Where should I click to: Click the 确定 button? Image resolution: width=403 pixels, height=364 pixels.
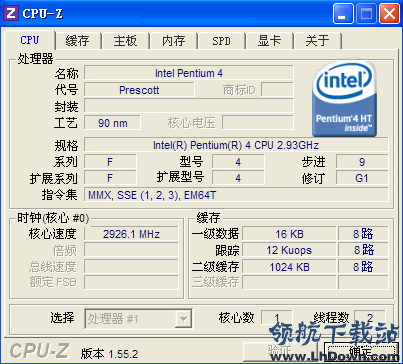click(x=361, y=352)
